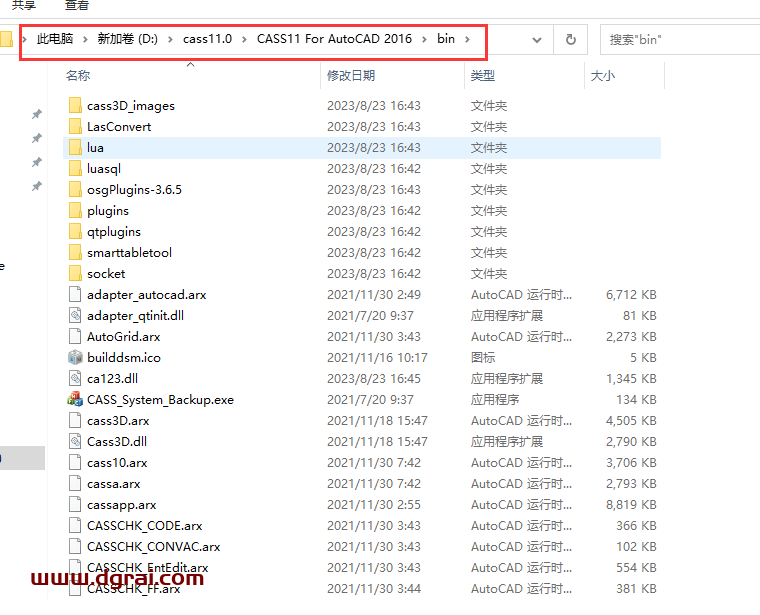Click the folder icon in address bar
This screenshot has width=760, height=615.
point(6,39)
